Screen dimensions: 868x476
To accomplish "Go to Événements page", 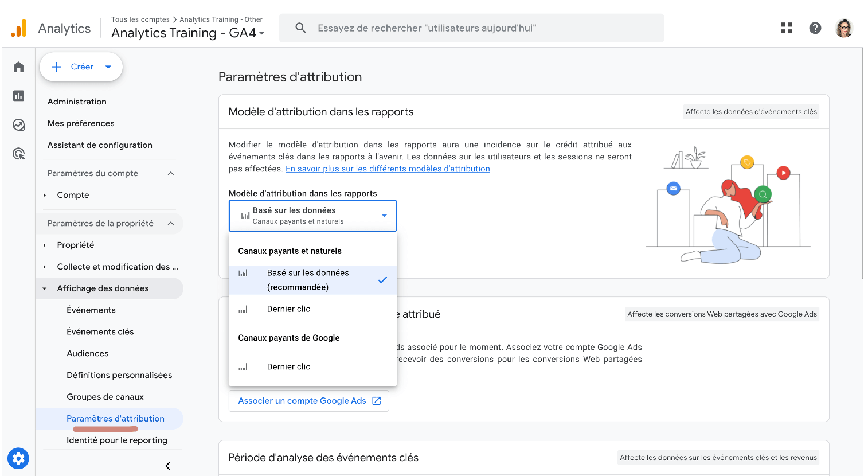I will (91, 310).
